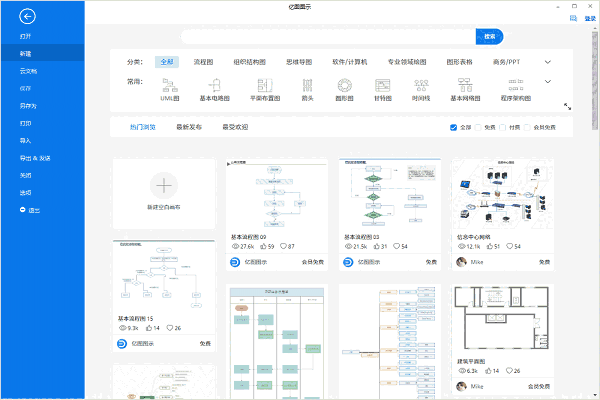600x400 pixels.
Task: Uncheck the 全部 filter checkbox
Action: [x=453, y=127]
